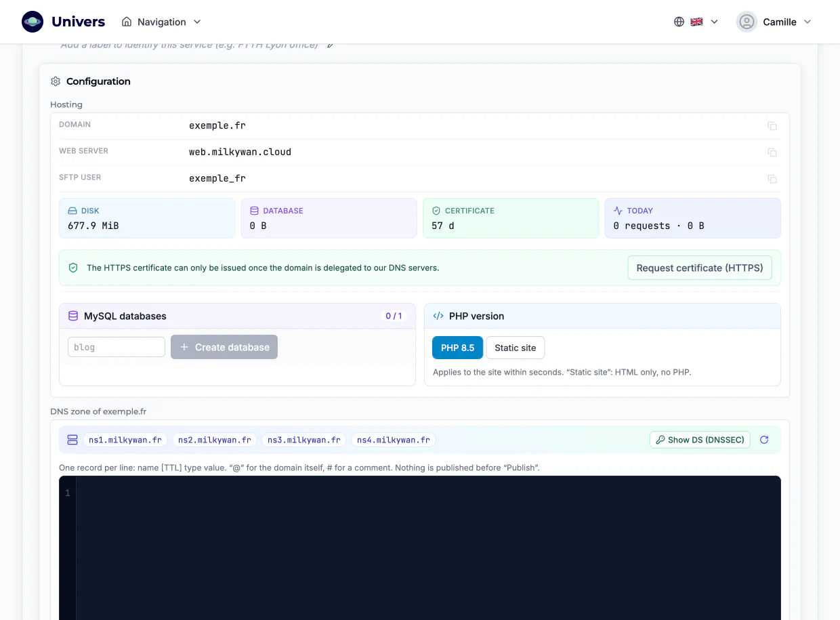Click the Configuration gear icon

pos(56,81)
